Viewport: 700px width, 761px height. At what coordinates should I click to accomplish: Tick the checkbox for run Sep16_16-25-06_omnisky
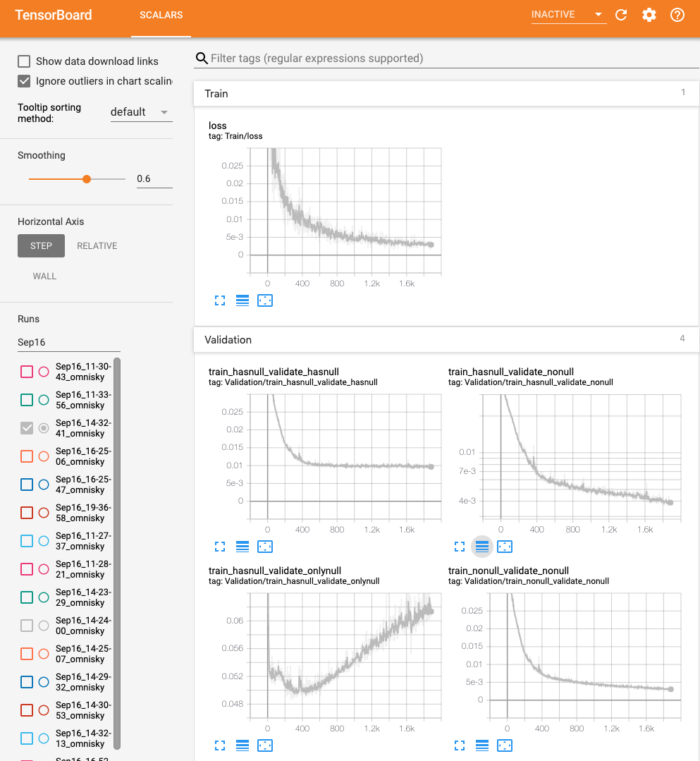coord(27,456)
